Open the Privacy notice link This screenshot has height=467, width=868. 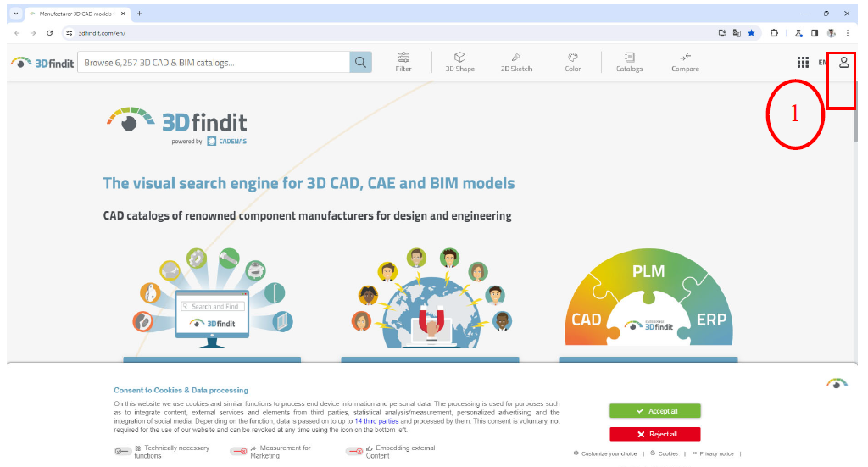[x=713, y=453]
